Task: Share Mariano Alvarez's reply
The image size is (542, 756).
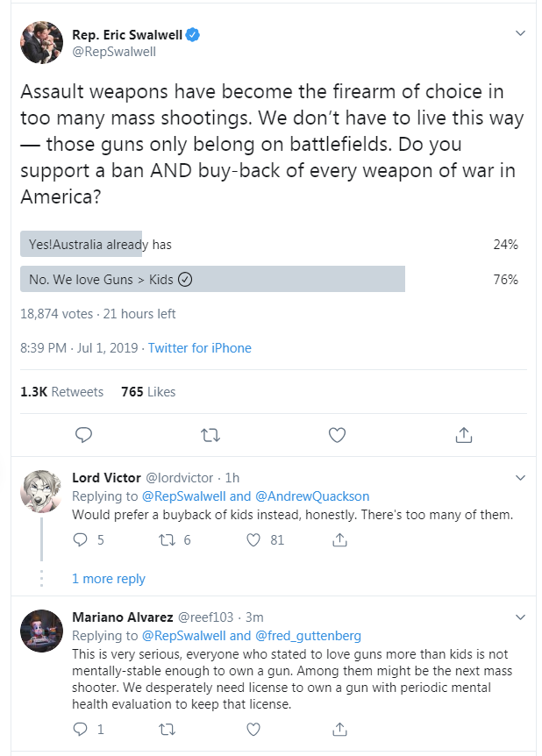Action: click(339, 729)
